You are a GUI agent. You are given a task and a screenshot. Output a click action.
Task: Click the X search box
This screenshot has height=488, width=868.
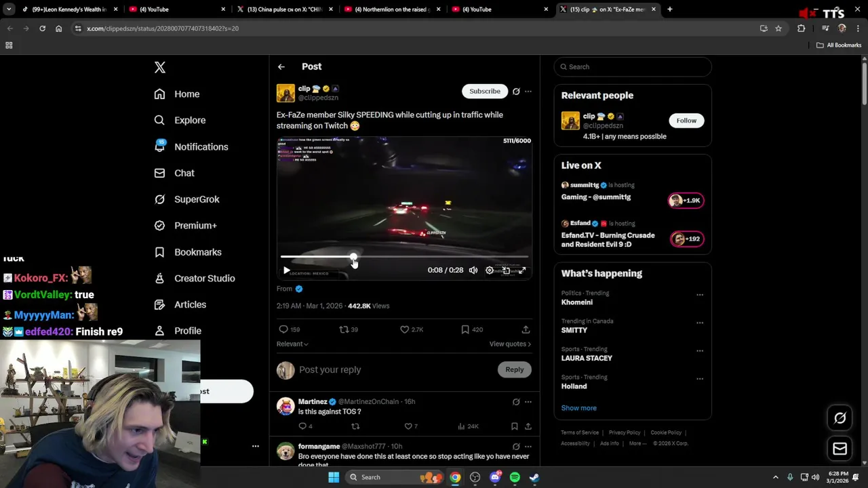633,66
